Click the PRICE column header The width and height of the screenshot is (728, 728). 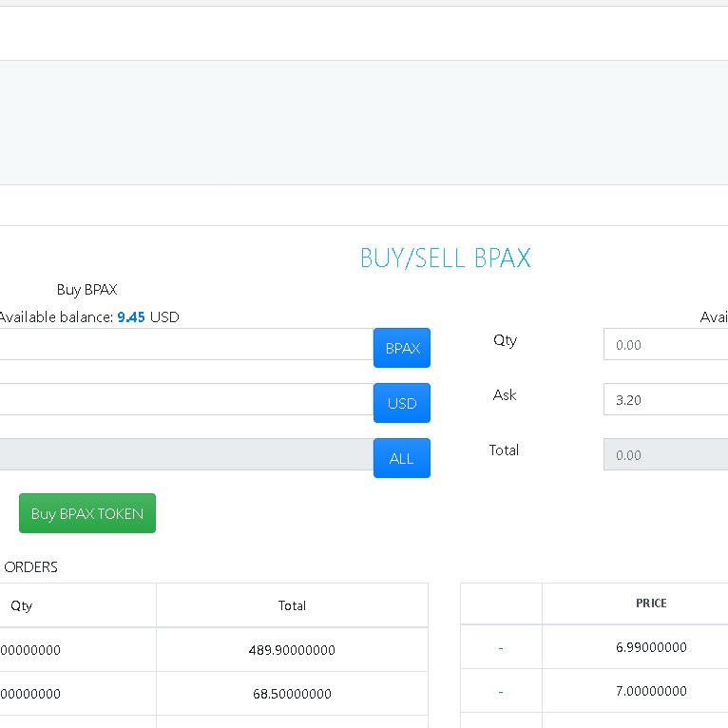pos(651,603)
